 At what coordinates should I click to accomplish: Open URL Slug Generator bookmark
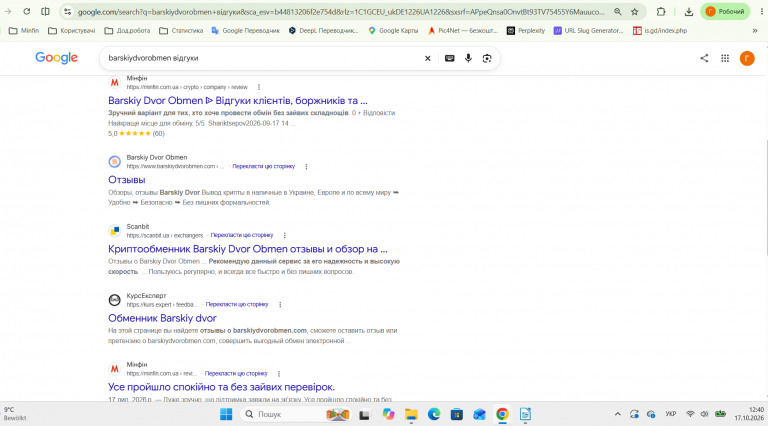[x=588, y=30]
